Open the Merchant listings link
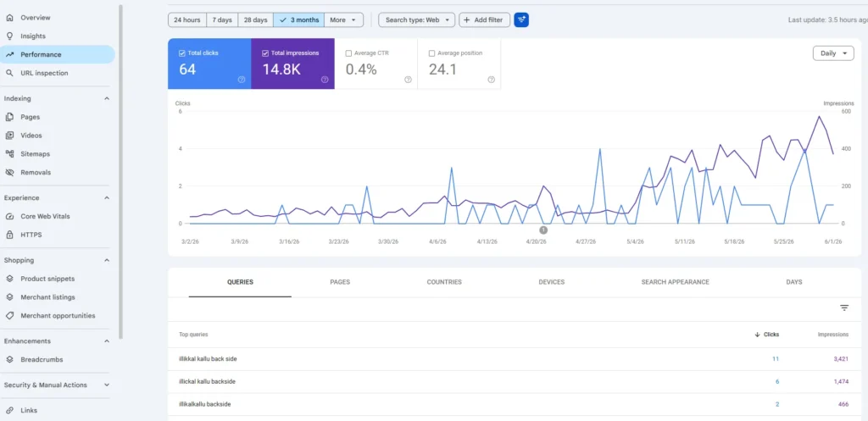The image size is (868, 421). click(x=47, y=297)
